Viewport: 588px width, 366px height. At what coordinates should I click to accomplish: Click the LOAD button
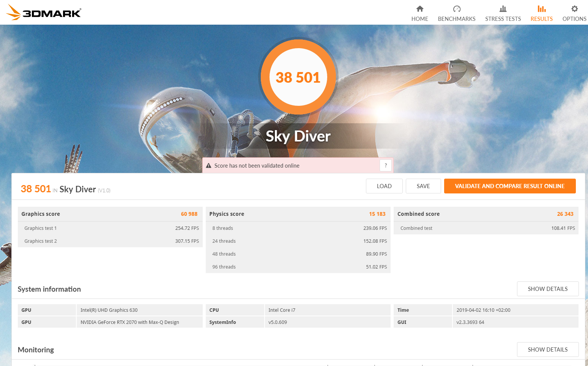384,186
